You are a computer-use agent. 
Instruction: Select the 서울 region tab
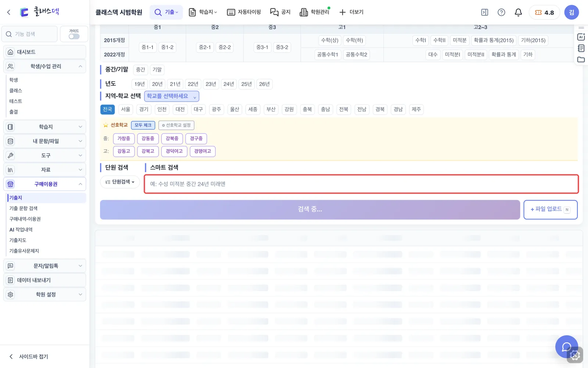click(x=126, y=109)
